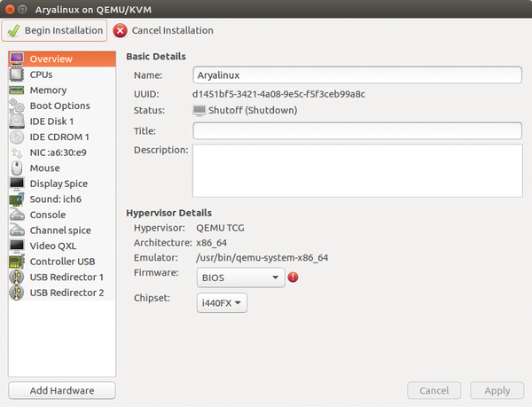Screen dimensions: 532x407
Task: Select the Mouse device icon
Action: tap(17, 168)
